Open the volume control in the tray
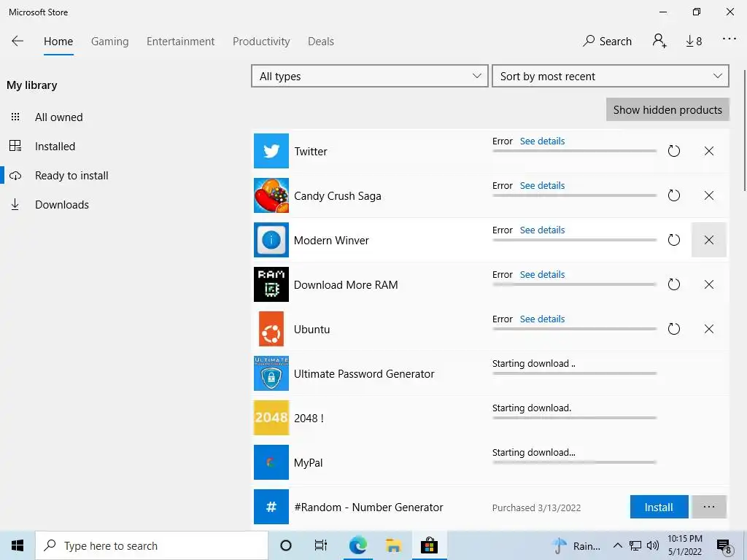This screenshot has width=747, height=560. [653, 545]
